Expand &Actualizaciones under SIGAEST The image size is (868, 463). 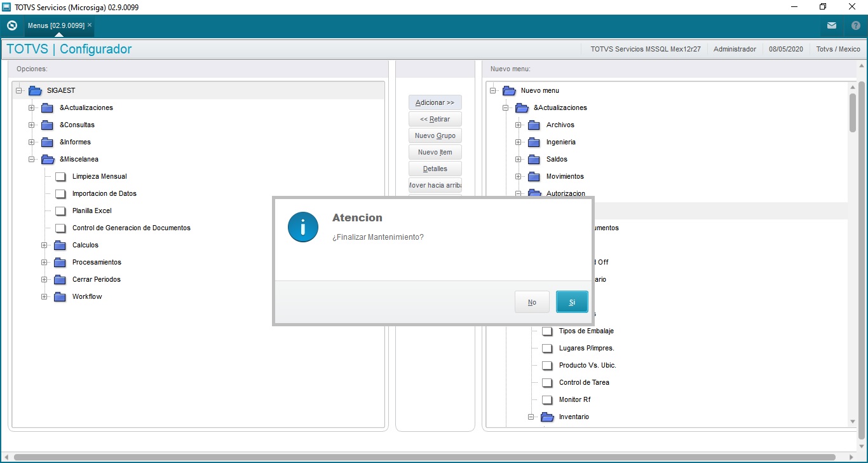(31, 107)
